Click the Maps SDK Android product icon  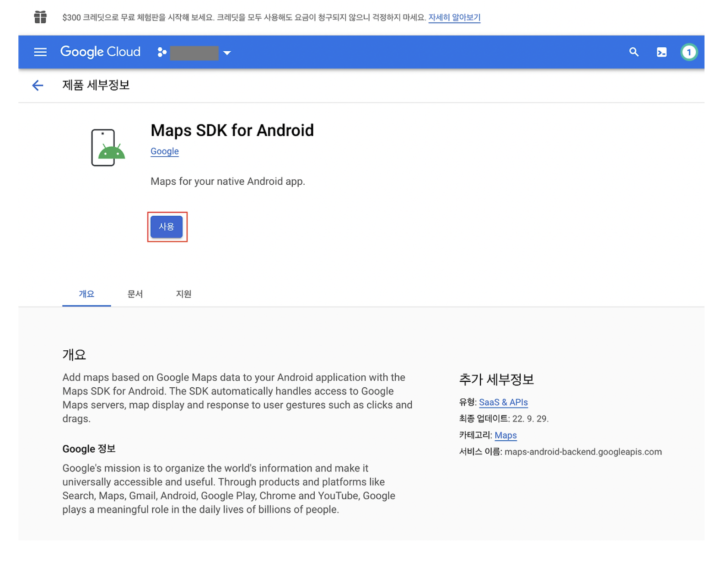(x=108, y=147)
